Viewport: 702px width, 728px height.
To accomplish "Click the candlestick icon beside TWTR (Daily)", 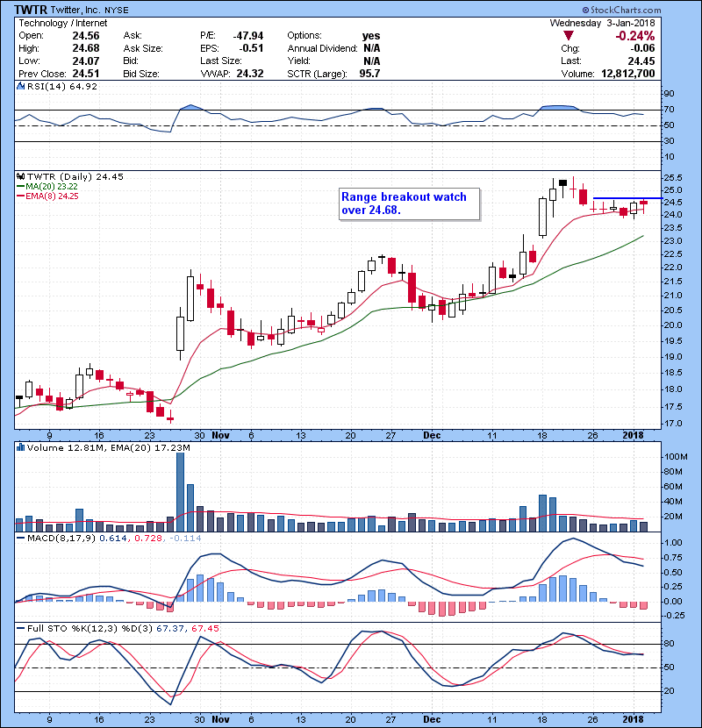I will click(x=20, y=177).
